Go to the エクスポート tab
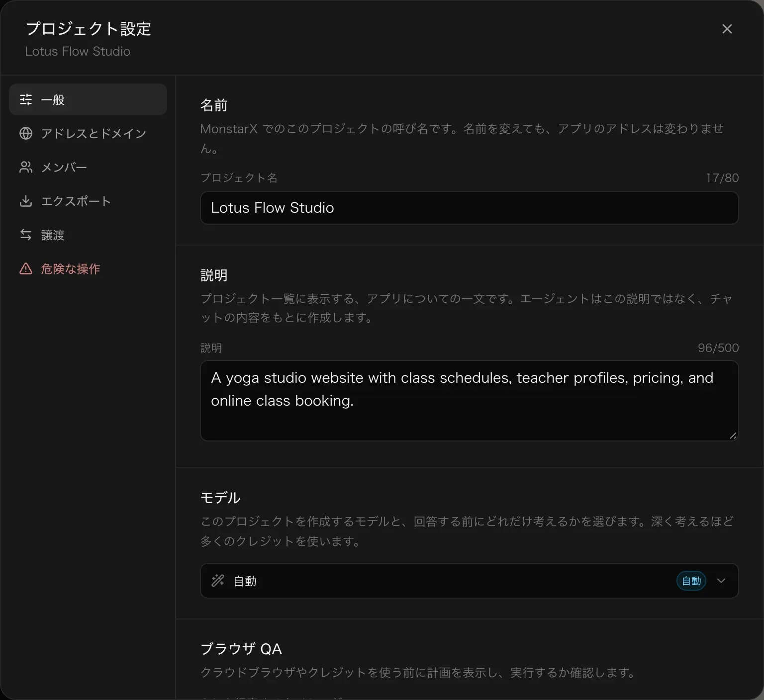Screen dimensions: 764x700 (x=88, y=201)
